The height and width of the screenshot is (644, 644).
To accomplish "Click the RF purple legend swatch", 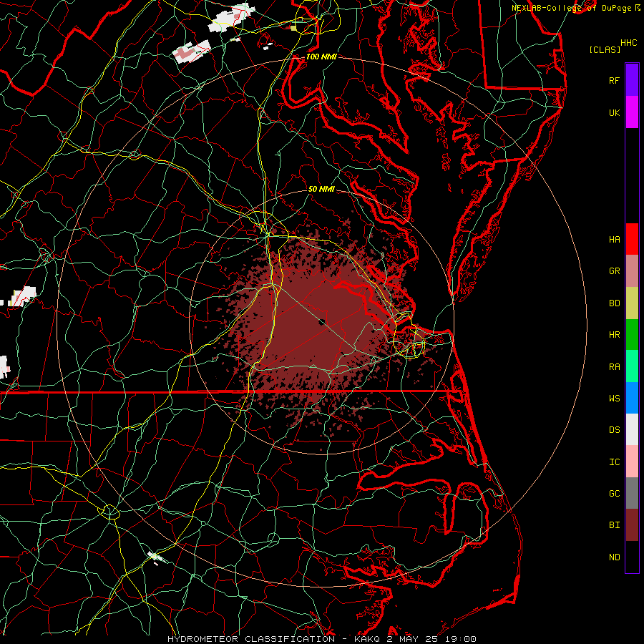I will click(632, 80).
